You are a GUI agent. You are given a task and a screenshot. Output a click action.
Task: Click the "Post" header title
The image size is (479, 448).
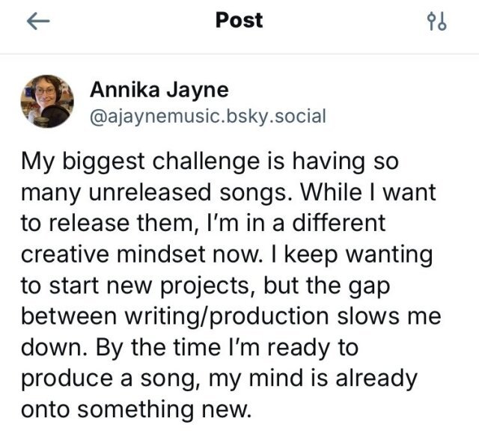coord(239,20)
